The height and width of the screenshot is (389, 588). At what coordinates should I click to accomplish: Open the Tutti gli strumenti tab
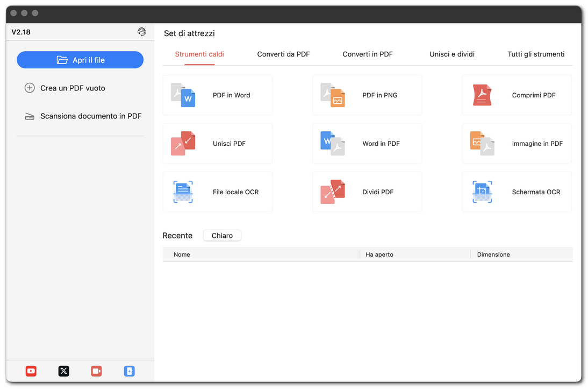[536, 54]
